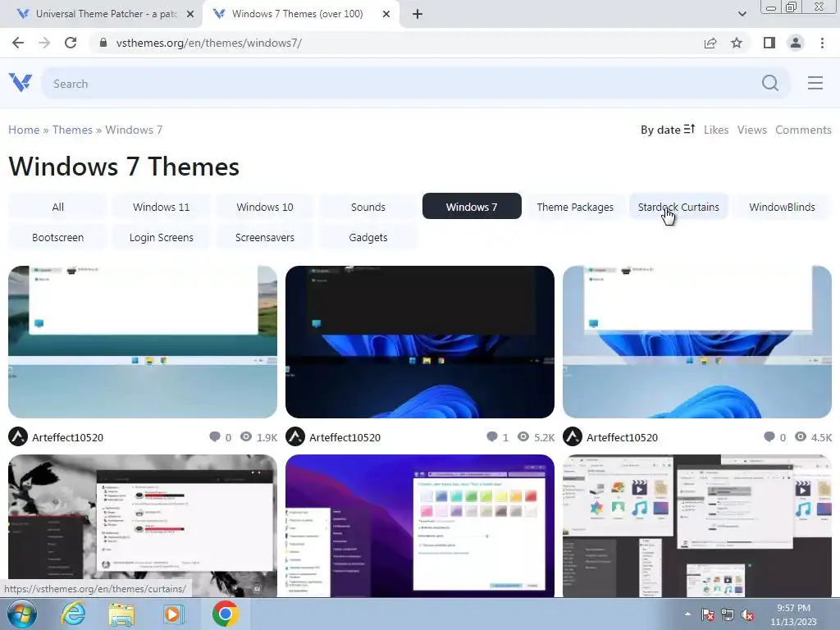
Task: Open the Windows Start button
Action: [21, 614]
